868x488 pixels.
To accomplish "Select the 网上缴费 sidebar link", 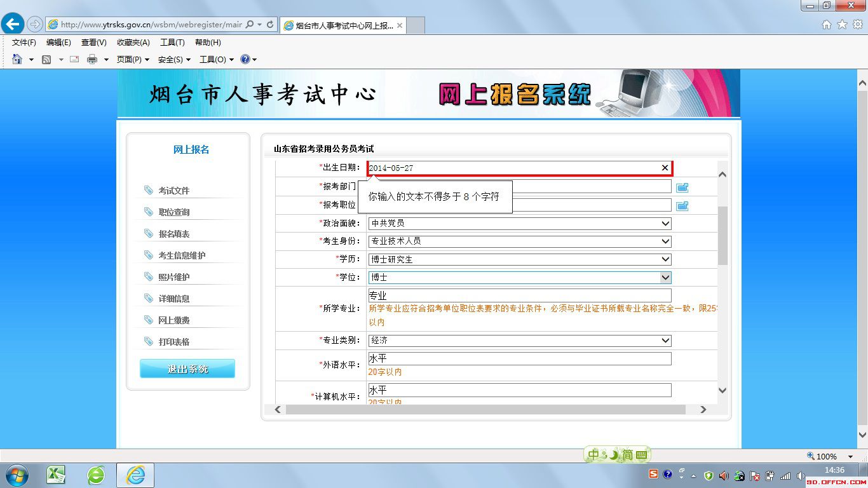I will tap(174, 320).
